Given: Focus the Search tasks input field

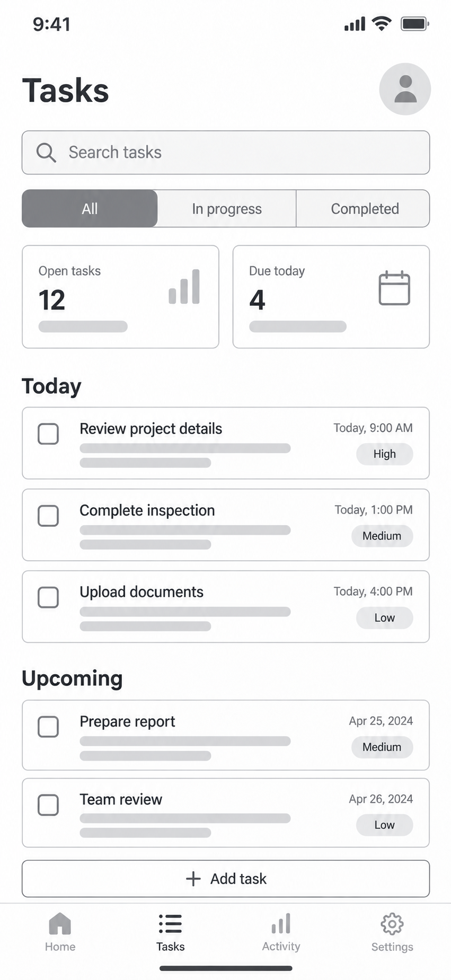Looking at the screenshot, I should click(x=226, y=153).
